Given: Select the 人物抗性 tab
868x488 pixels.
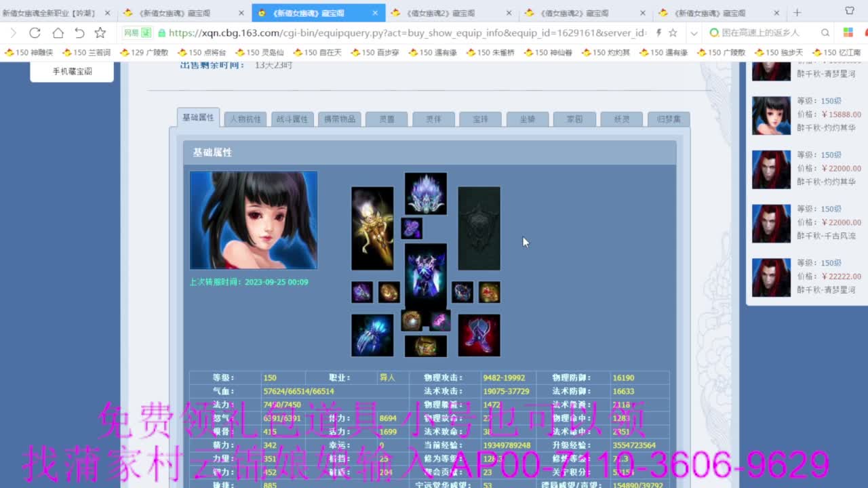Looking at the screenshot, I should coord(245,119).
